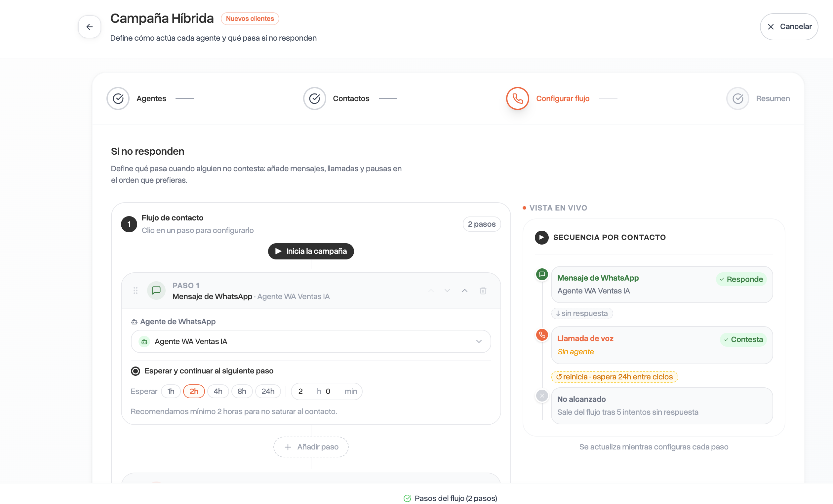Click the green WhatsApp icon in live preview

pos(541,274)
